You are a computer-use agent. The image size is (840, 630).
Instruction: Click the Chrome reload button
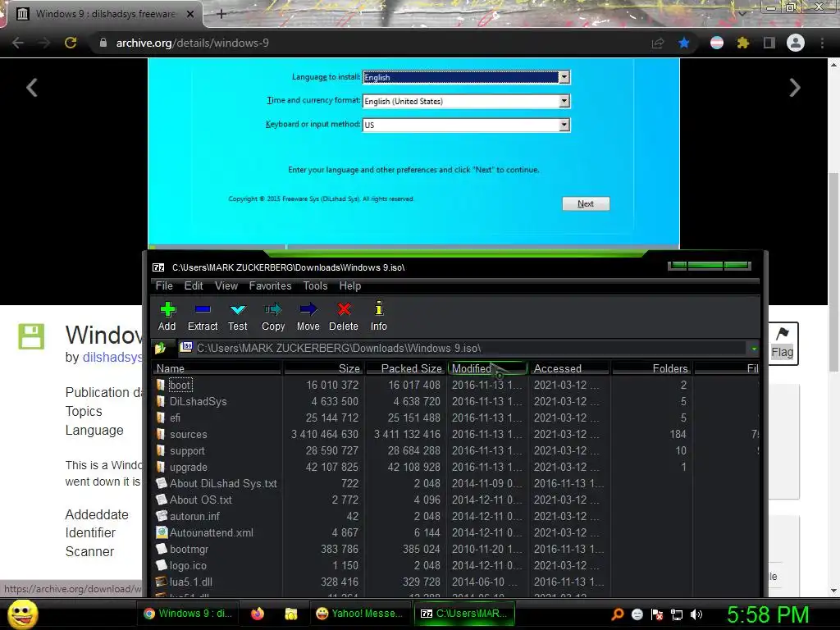tap(71, 43)
